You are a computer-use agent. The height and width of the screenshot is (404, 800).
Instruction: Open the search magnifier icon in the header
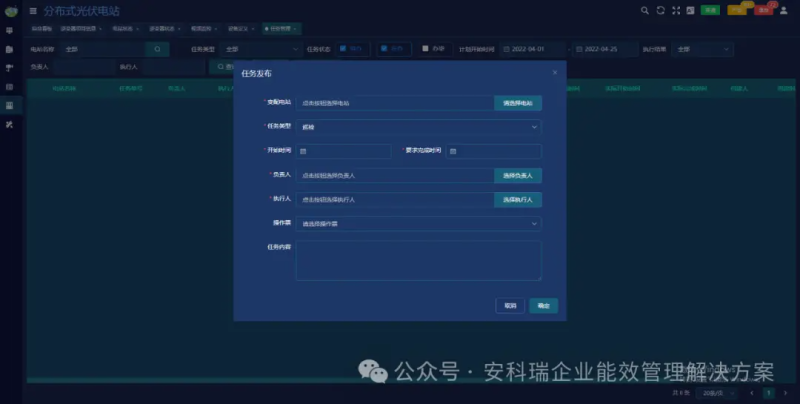tap(645, 10)
